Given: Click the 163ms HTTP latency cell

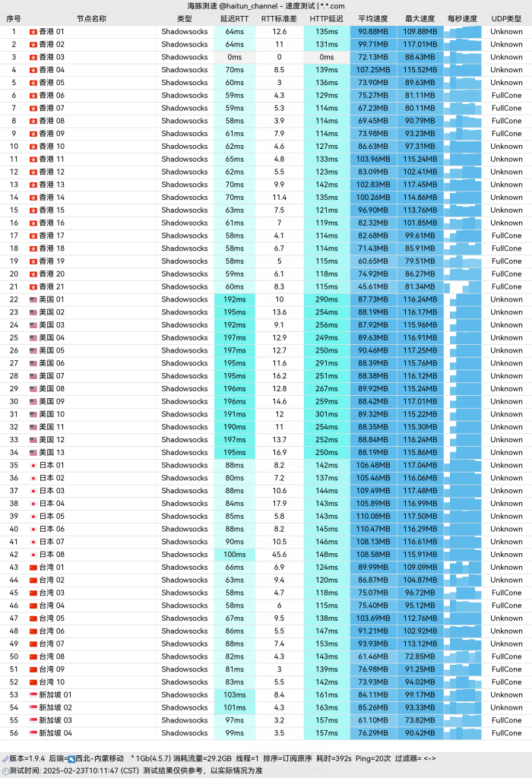Looking at the screenshot, I should point(327,708).
